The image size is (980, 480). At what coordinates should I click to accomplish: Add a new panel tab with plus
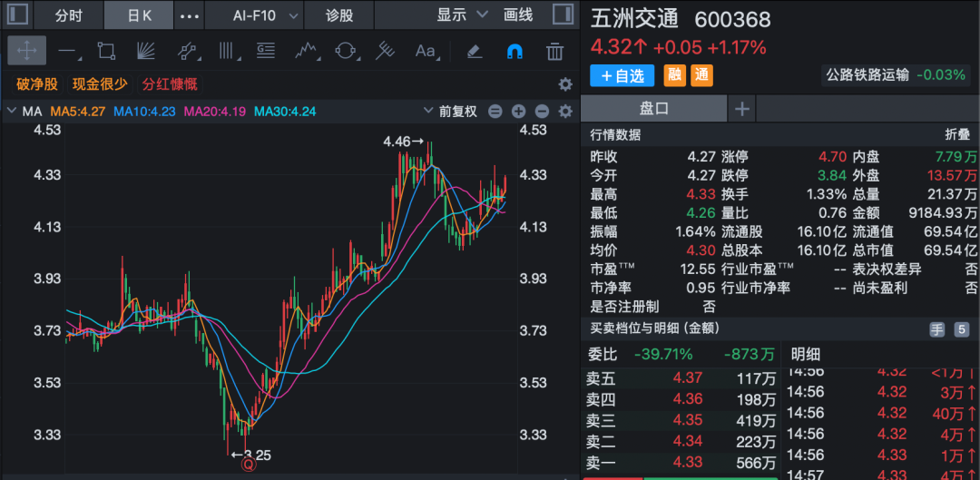(x=742, y=110)
